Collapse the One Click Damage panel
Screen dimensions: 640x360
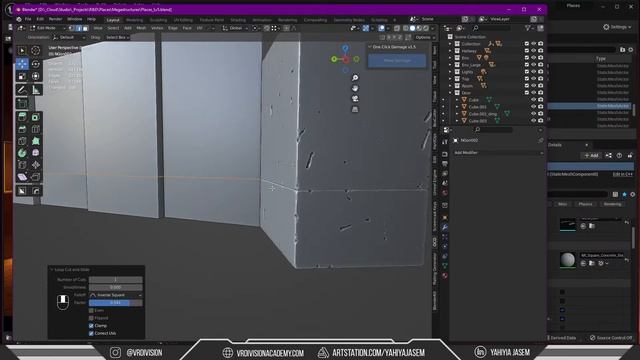[370, 47]
